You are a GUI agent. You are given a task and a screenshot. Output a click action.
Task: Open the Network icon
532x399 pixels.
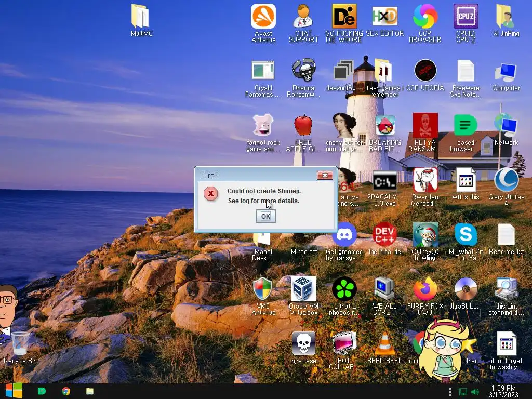pyautogui.click(x=506, y=130)
